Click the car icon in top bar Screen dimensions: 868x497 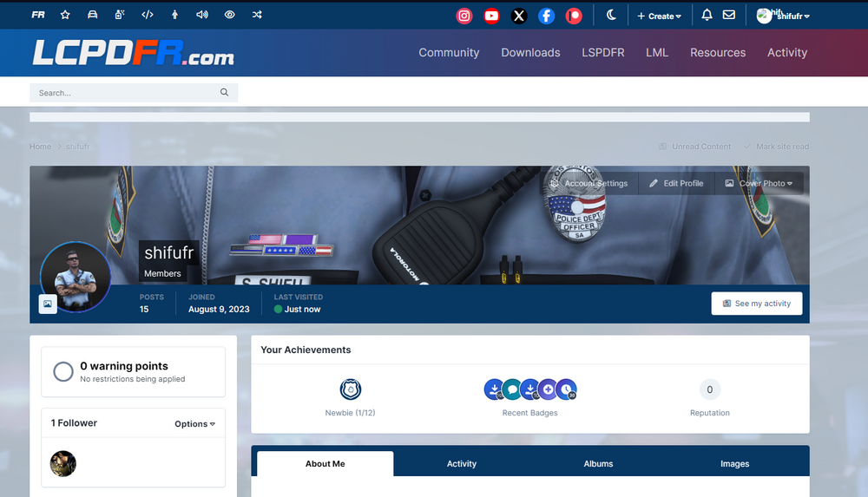[93, 15]
